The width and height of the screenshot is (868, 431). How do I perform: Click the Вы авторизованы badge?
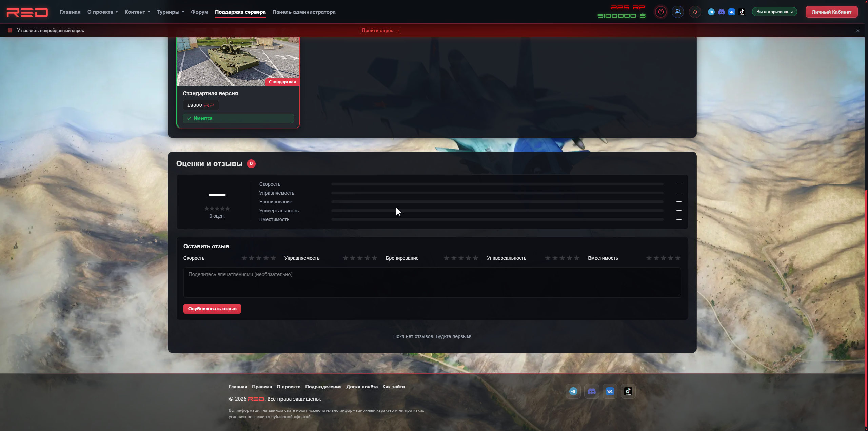tap(774, 12)
